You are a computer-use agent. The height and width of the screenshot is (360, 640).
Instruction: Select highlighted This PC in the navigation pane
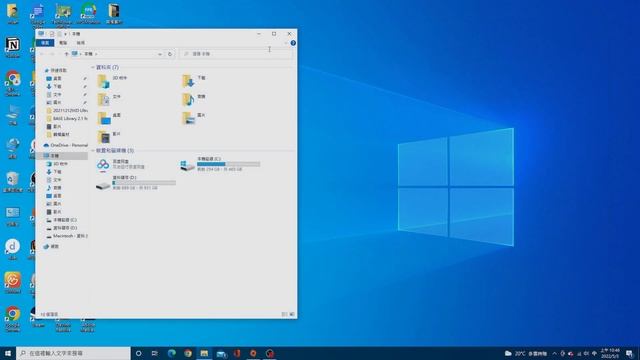click(62, 156)
